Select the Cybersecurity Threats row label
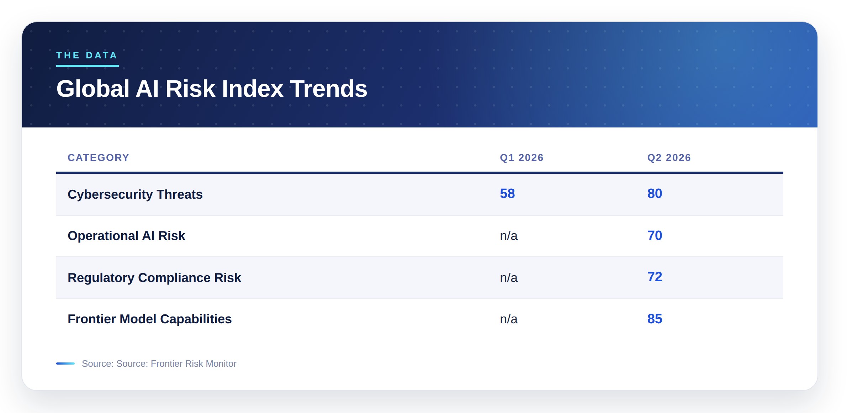Viewport: 868px width, 413px height. pyautogui.click(x=135, y=194)
